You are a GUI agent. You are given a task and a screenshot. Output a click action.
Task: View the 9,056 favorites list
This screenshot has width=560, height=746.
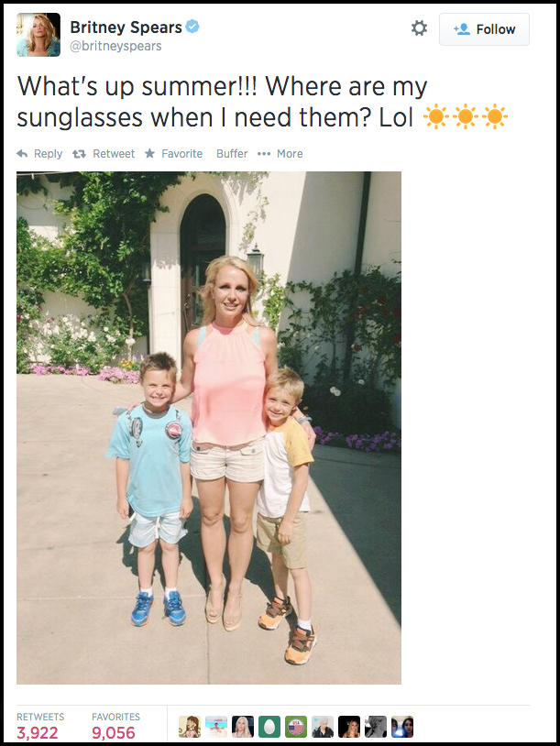coord(114,732)
